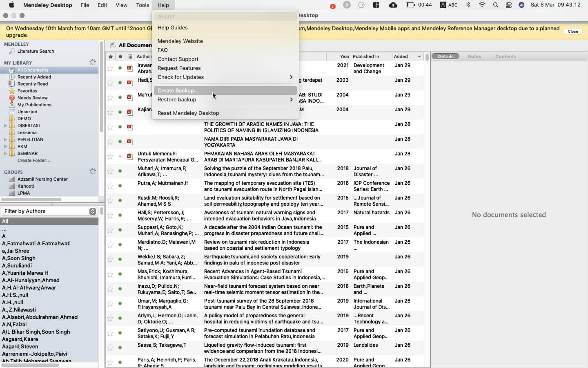Open Filter by Authors dropdown
The height and width of the screenshot is (368, 588).
click(49, 211)
